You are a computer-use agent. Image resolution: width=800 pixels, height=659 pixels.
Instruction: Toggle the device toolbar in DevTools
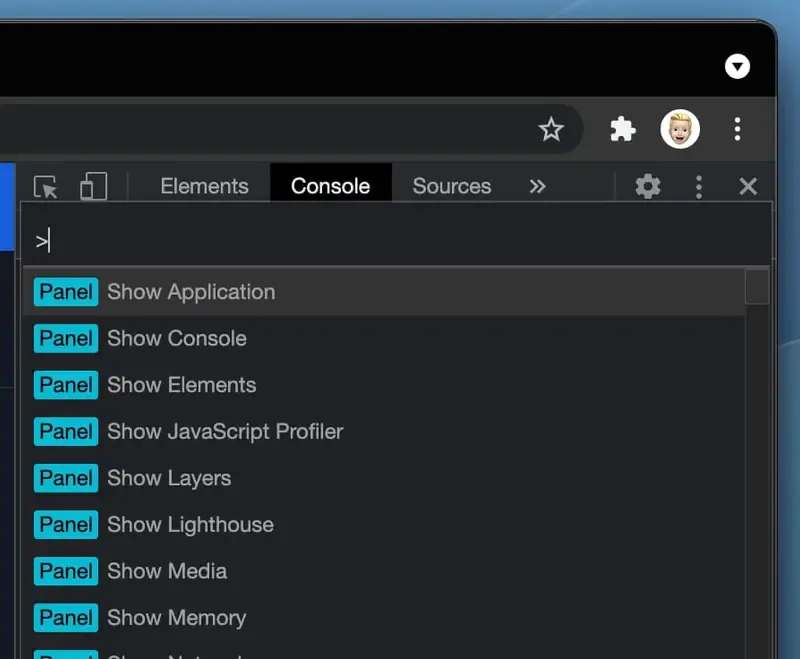(94, 186)
